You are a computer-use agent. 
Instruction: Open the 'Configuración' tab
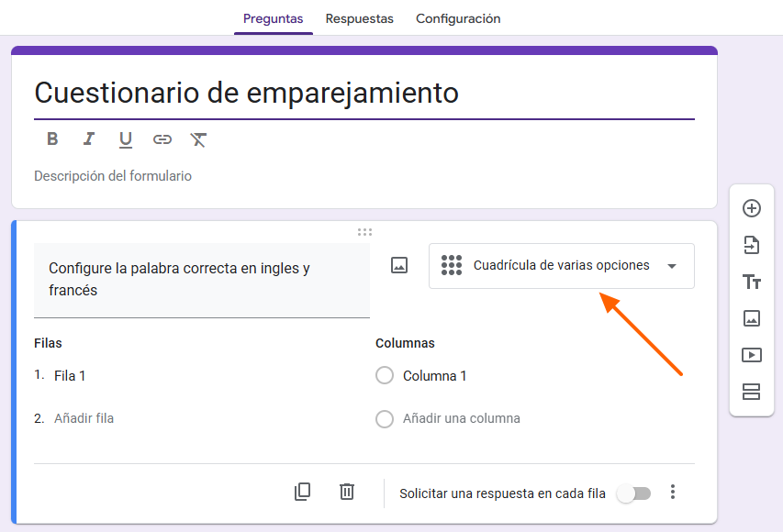pyautogui.click(x=458, y=18)
